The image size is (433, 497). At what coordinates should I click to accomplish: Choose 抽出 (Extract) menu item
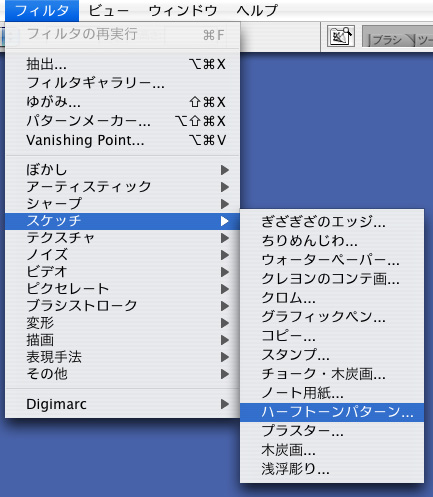click(123, 64)
